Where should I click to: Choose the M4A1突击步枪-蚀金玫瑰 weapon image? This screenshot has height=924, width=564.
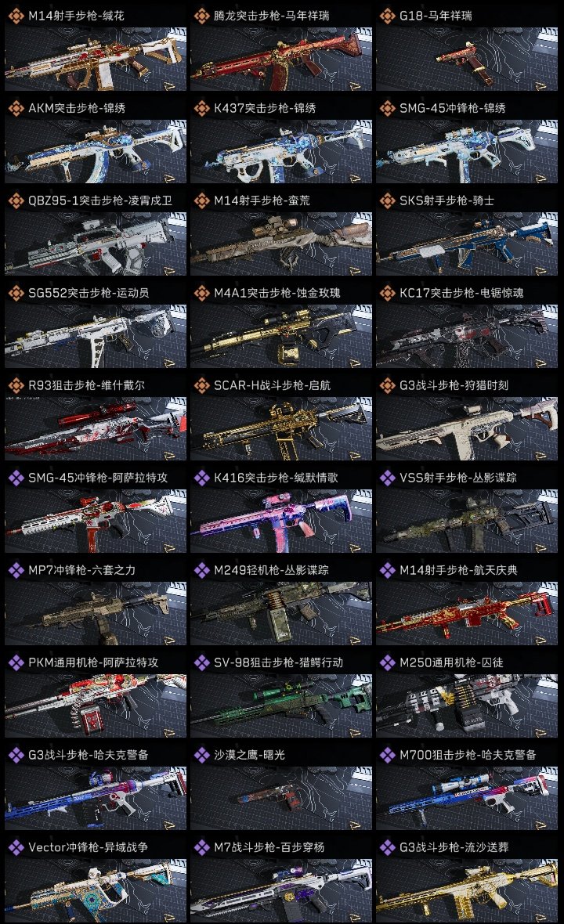click(x=281, y=337)
